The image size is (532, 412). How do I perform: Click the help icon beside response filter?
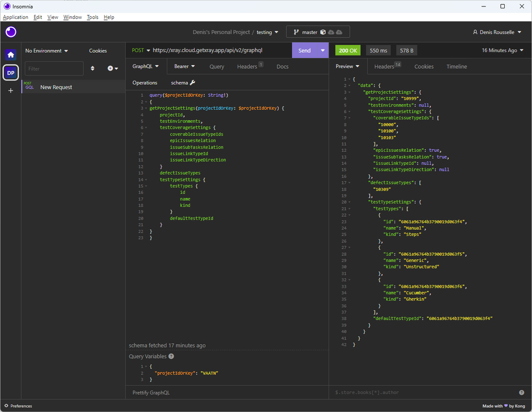click(x=521, y=393)
